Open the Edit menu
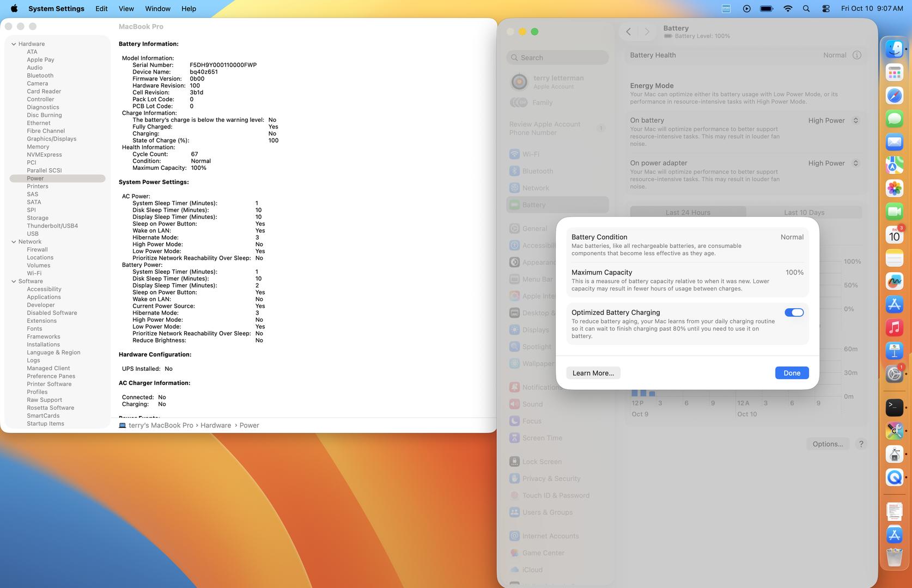912x588 pixels. 101,9
